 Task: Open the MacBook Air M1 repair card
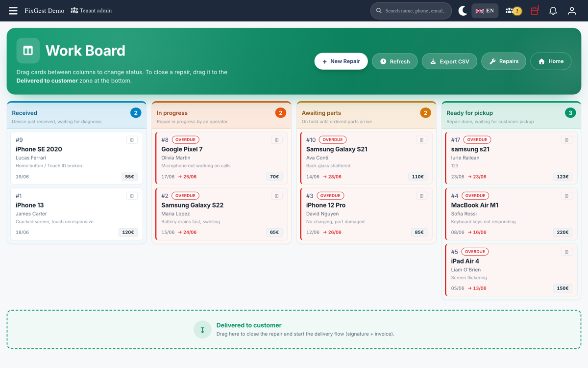[512, 214]
